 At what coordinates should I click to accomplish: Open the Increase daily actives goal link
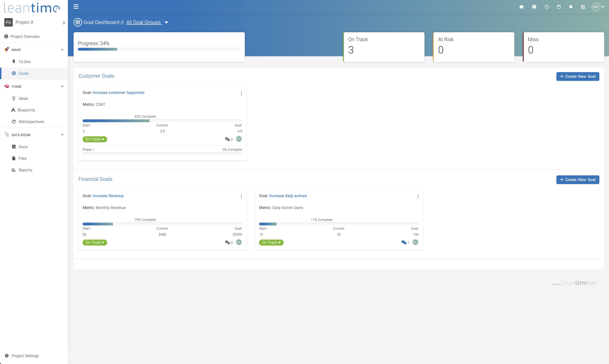click(x=288, y=196)
